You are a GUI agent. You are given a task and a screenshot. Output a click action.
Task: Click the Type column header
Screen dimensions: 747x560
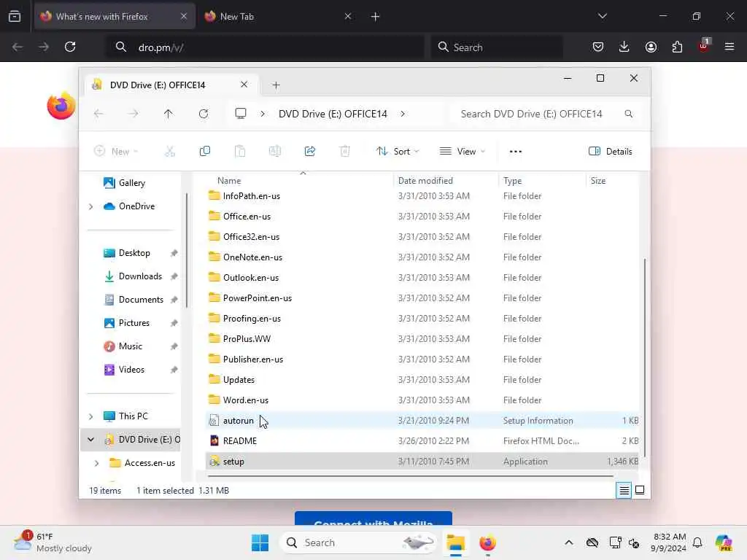tap(513, 181)
